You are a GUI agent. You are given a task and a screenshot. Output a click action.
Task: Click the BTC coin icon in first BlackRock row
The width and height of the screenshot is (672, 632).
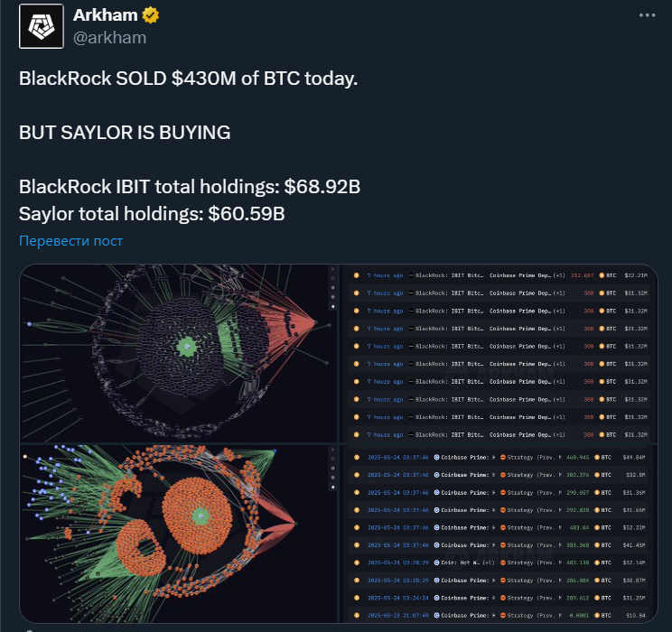[602, 275]
